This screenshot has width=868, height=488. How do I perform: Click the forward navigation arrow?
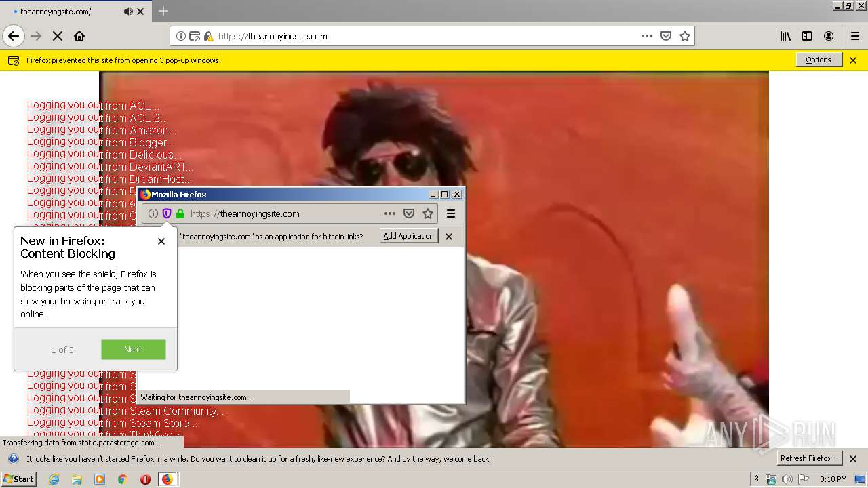pyautogui.click(x=36, y=36)
